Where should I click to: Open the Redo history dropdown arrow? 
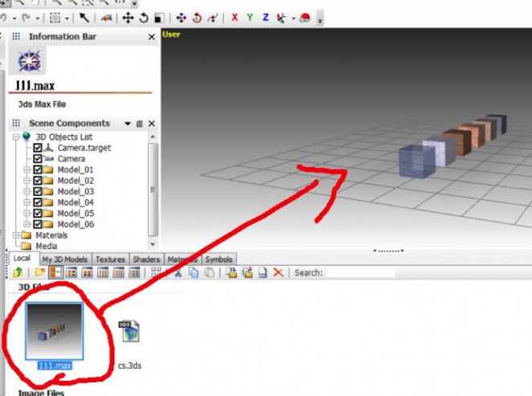point(38,18)
